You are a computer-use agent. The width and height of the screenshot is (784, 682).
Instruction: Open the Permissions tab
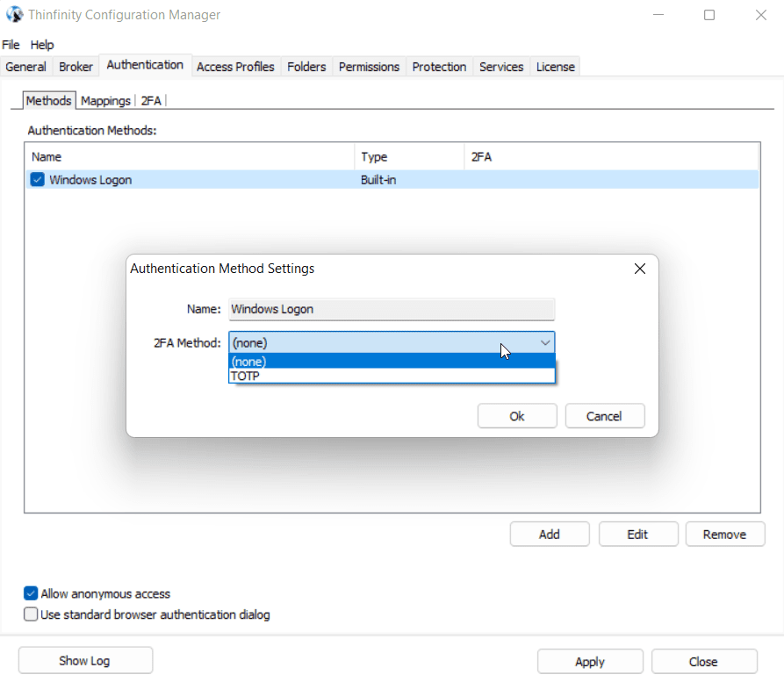(369, 67)
